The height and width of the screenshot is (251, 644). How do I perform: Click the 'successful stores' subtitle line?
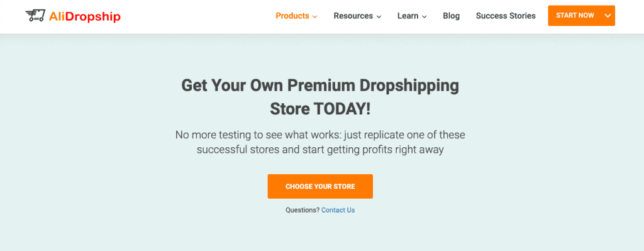(320, 150)
